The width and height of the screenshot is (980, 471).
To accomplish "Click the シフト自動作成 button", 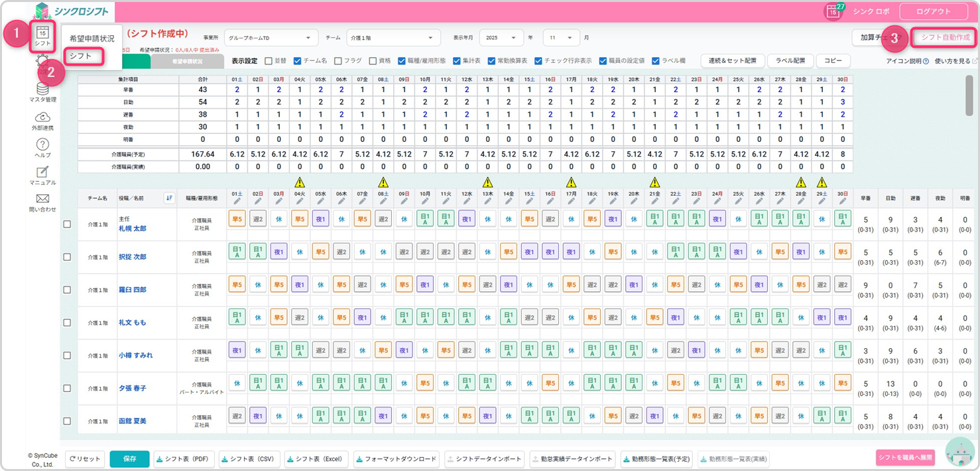I will (x=946, y=38).
